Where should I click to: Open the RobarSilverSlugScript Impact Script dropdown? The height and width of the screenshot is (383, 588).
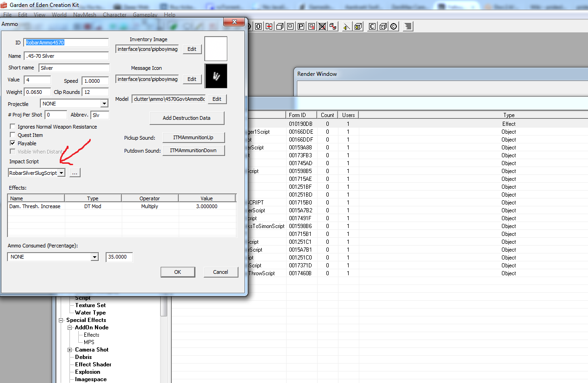click(x=62, y=173)
